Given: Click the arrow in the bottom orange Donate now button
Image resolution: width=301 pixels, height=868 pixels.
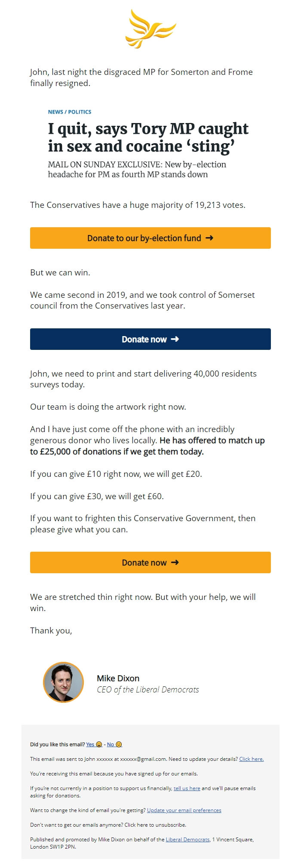Looking at the screenshot, I should (174, 562).
